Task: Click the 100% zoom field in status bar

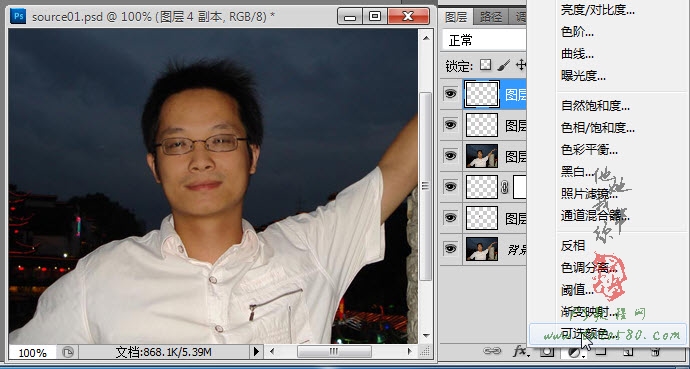Action: pyautogui.click(x=32, y=353)
